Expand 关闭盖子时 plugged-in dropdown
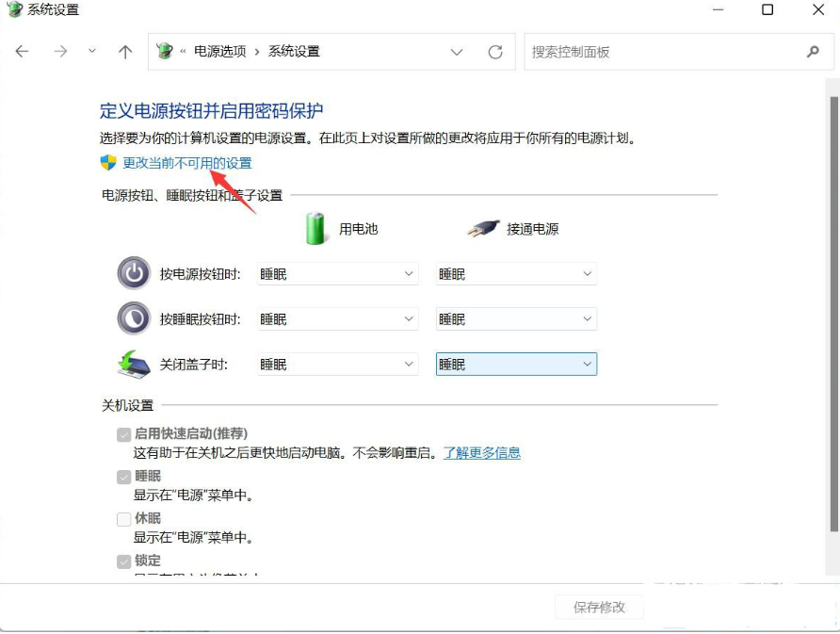Image resolution: width=840 pixels, height=634 pixels. click(516, 365)
